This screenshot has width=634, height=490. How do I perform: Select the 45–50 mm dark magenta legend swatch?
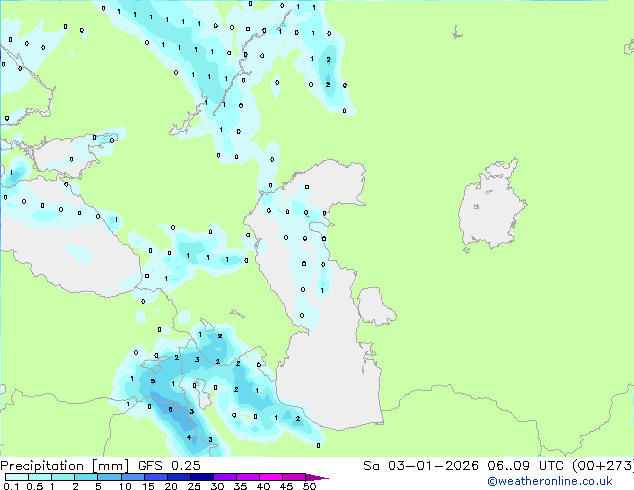[294, 477]
